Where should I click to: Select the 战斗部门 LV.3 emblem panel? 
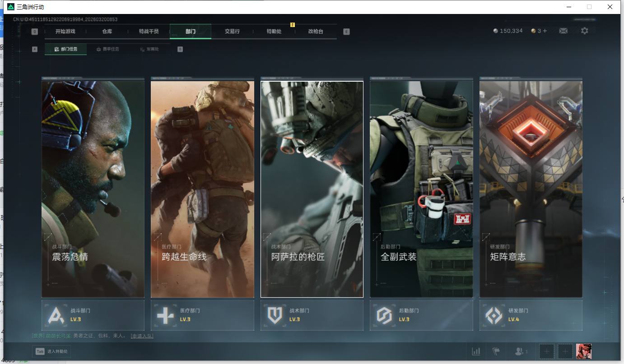pyautogui.click(x=93, y=315)
